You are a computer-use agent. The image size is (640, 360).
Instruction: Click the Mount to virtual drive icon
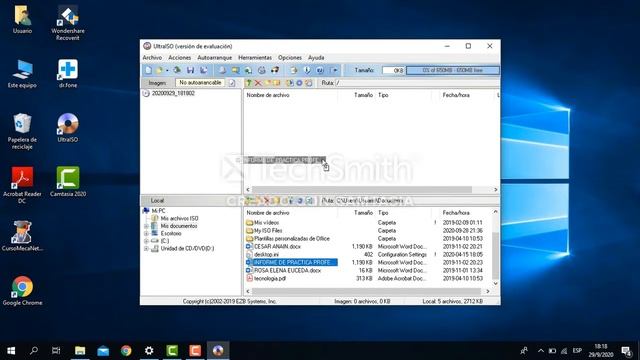[x=262, y=70]
